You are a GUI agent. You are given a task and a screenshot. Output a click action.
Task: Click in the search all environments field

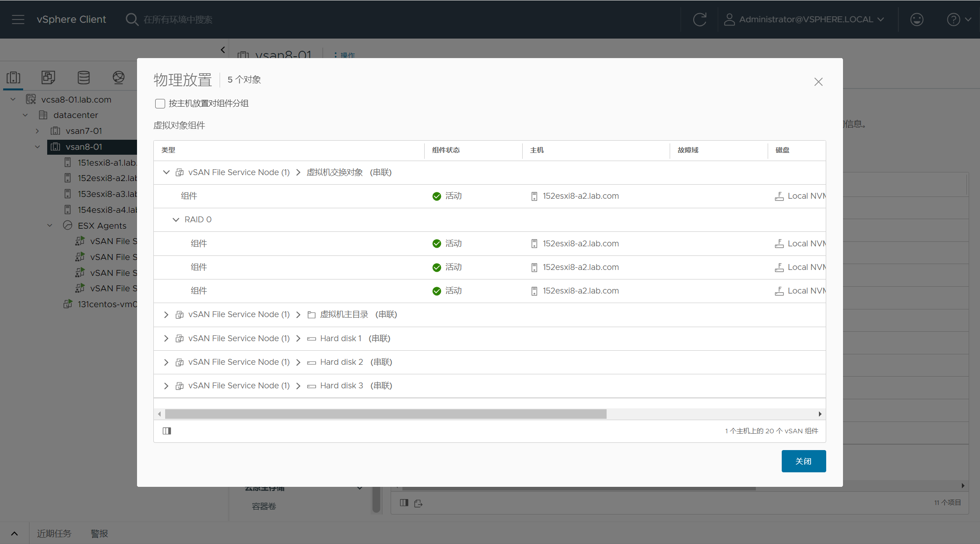coord(178,20)
